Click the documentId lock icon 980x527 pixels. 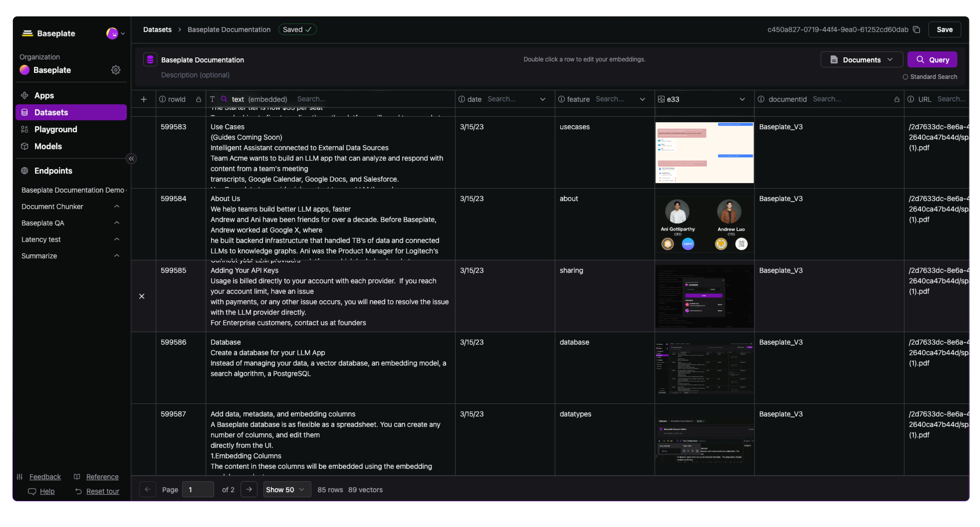[897, 99]
